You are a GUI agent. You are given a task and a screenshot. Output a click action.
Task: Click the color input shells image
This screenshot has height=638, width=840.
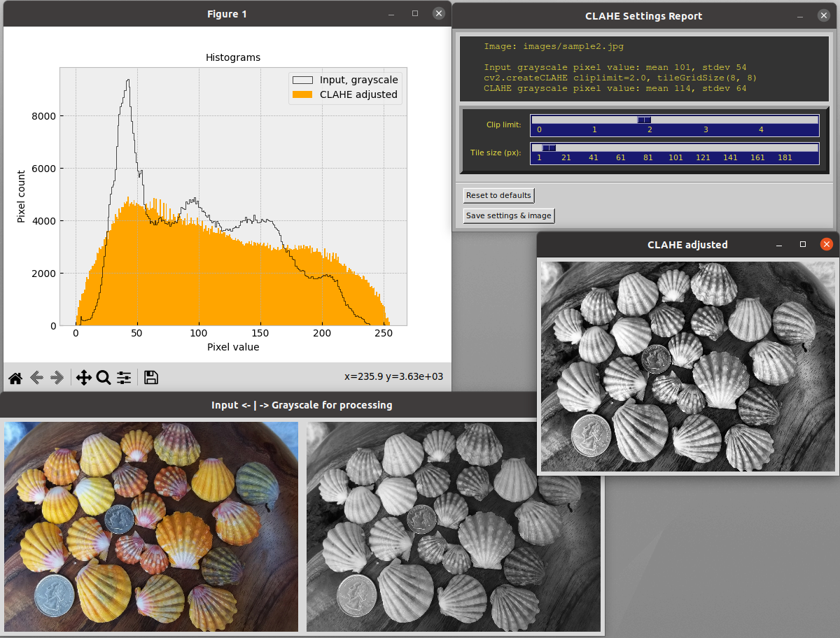[151, 526]
